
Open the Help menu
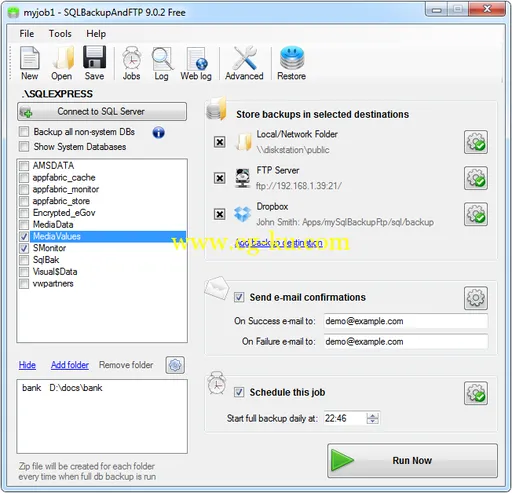(x=96, y=34)
